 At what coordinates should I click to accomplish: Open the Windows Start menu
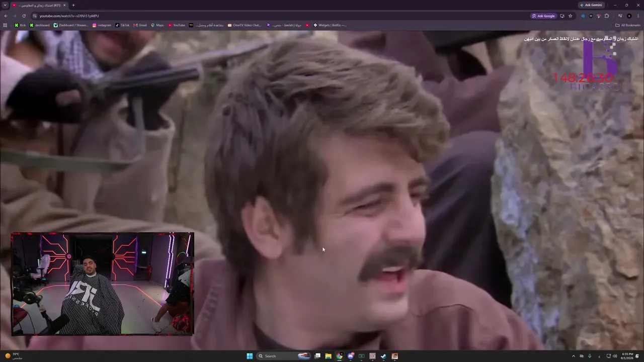click(x=250, y=356)
